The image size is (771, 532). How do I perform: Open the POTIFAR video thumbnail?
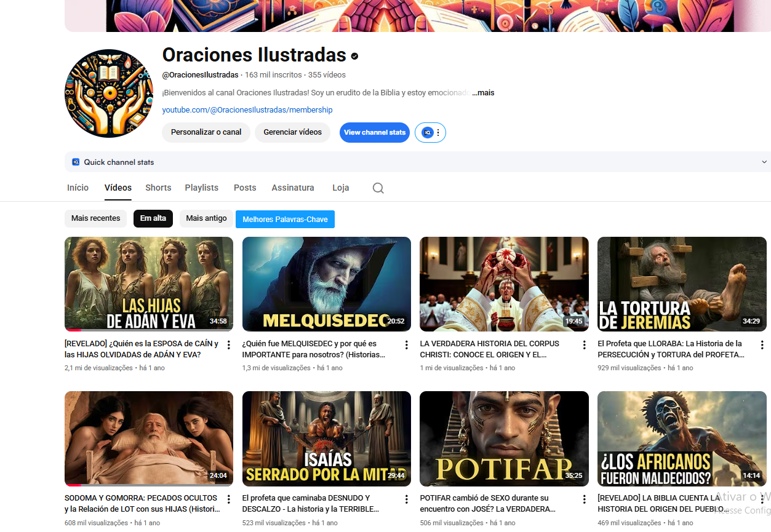(x=504, y=439)
